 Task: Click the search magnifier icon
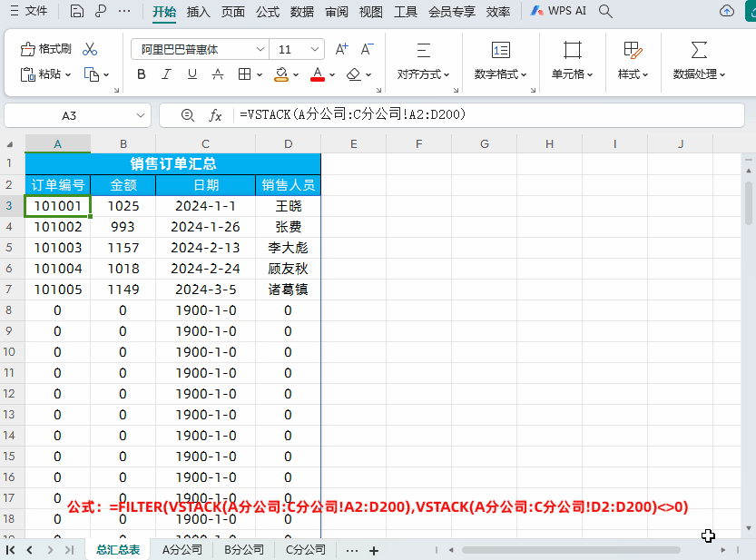coord(605,11)
